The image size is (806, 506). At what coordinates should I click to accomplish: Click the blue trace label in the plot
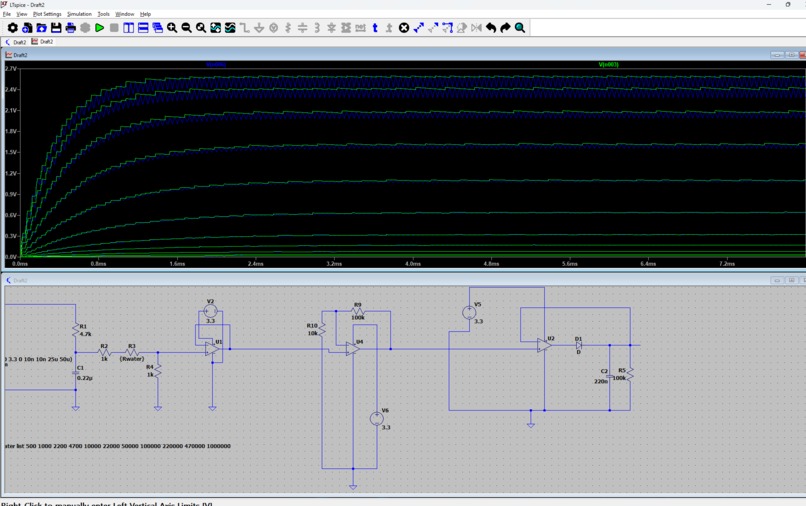(x=216, y=65)
